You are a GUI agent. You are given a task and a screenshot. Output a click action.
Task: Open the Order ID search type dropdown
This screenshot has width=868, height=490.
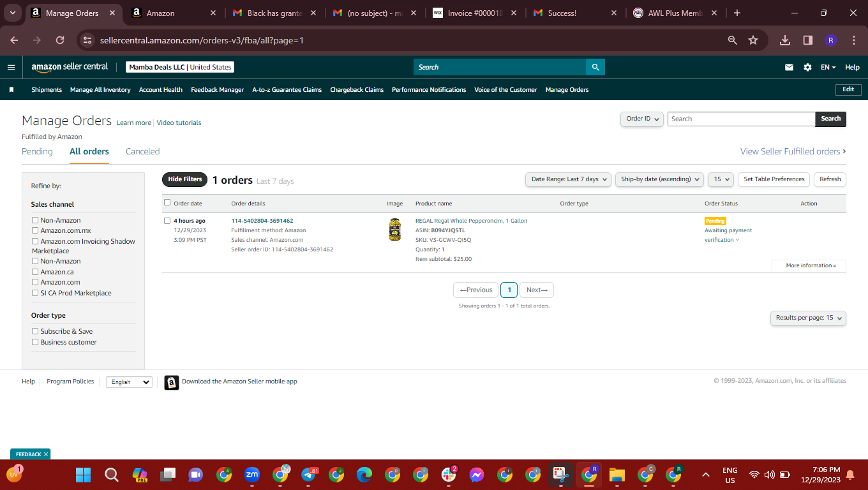[642, 119]
